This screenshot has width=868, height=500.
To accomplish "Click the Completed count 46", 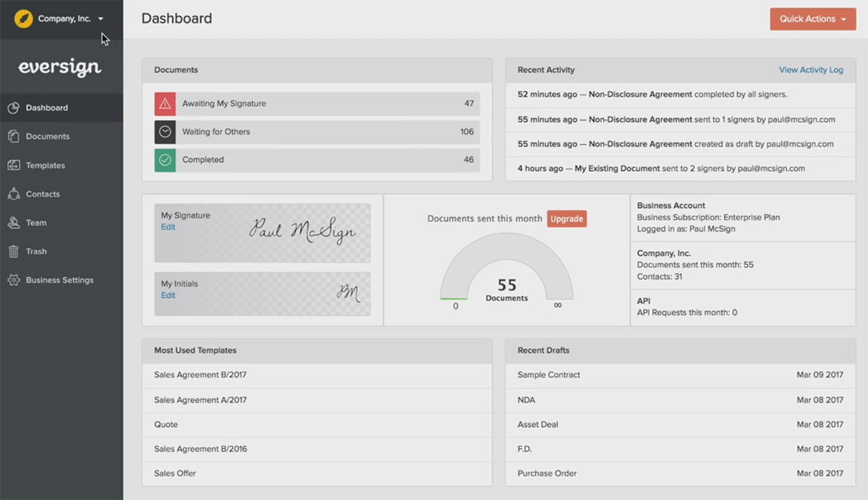I will tap(469, 160).
